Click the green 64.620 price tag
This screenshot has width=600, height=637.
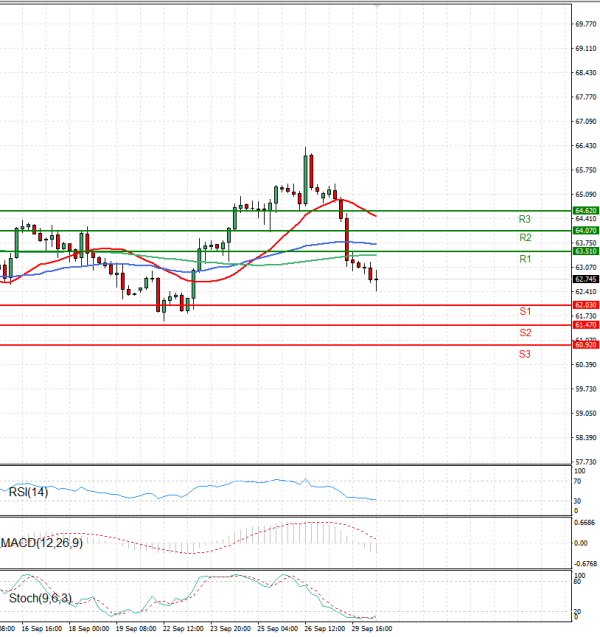tap(586, 211)
